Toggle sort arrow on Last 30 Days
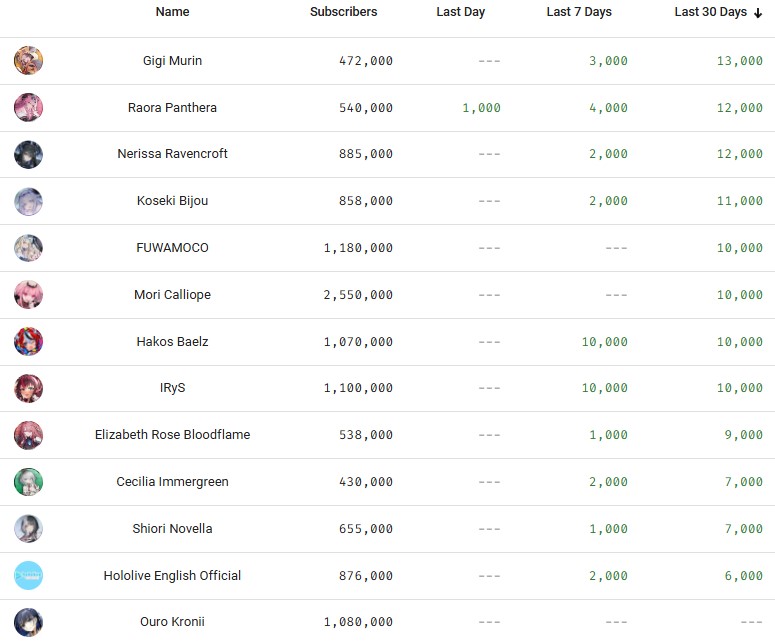Image resolution: width=775 pixels, height=643 pixels. [758, 13]
